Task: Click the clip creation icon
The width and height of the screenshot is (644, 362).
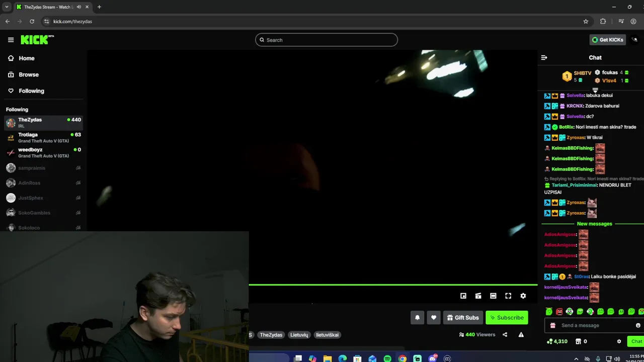Action: coord(478,296)
